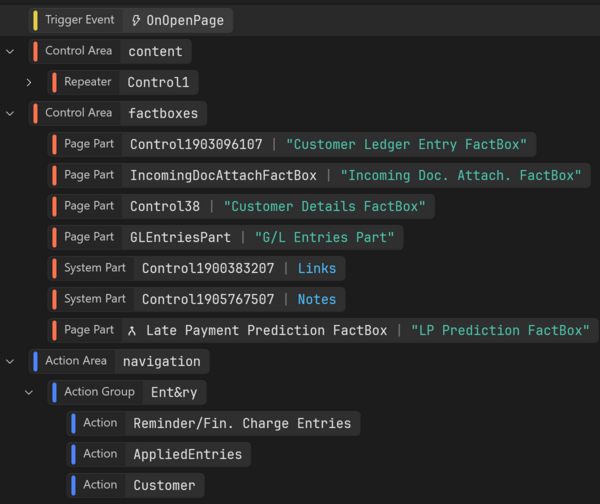
Task: Select Page Part Control38
Action: coord(241,206)
